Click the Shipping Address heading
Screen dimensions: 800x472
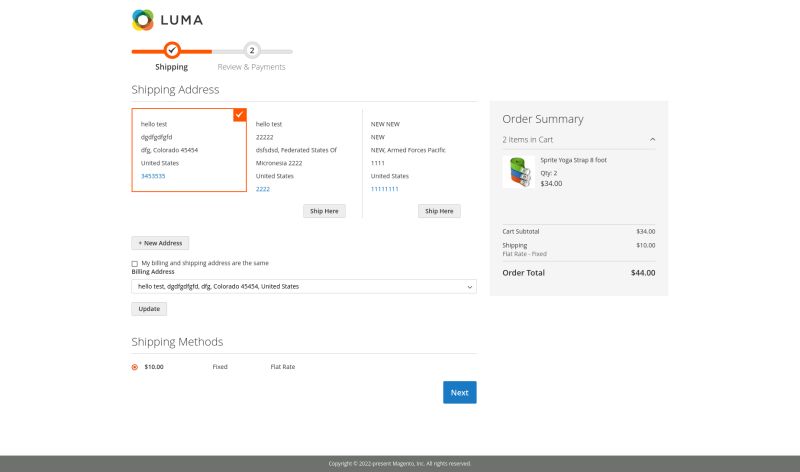(175, 89)
